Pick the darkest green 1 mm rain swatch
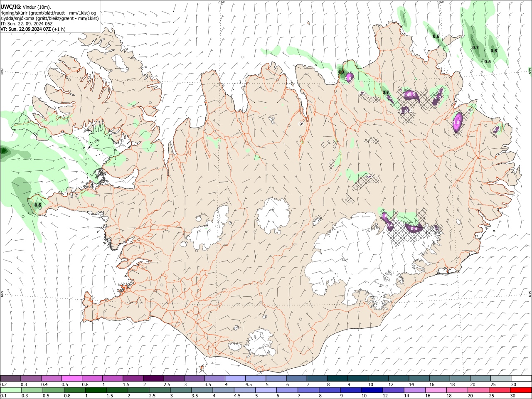 [x=96, y=390]
